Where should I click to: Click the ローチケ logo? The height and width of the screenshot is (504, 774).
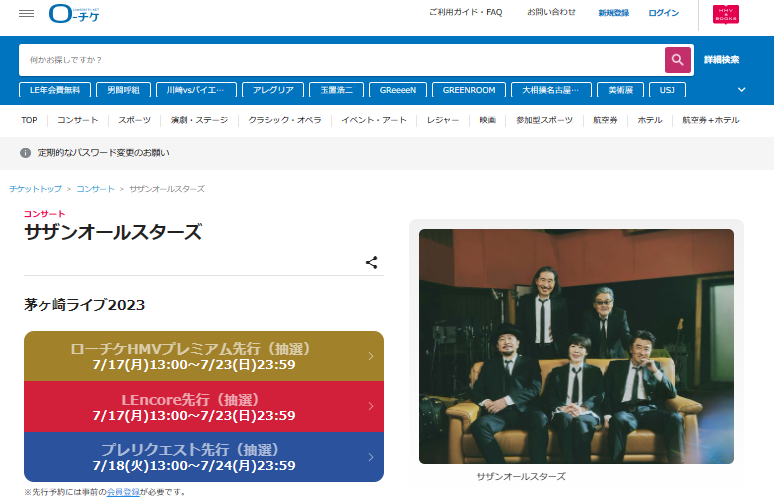click(74, 14)
